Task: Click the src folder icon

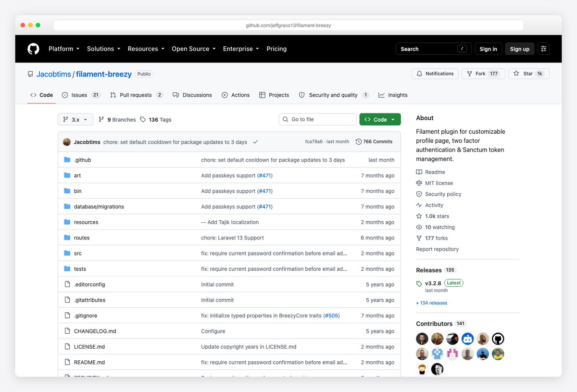Action: point(67,253)
